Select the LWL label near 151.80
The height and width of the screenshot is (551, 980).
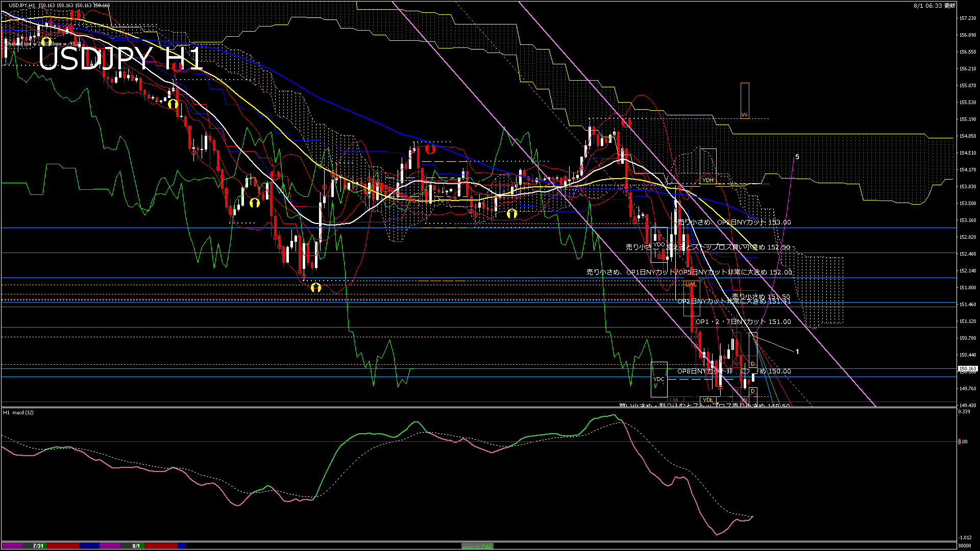(x=691, y=284)
